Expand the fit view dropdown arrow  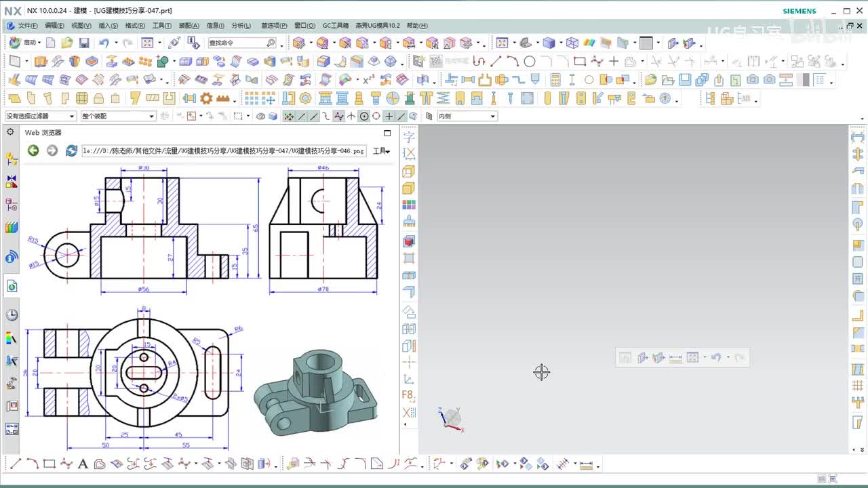point(159,43)
